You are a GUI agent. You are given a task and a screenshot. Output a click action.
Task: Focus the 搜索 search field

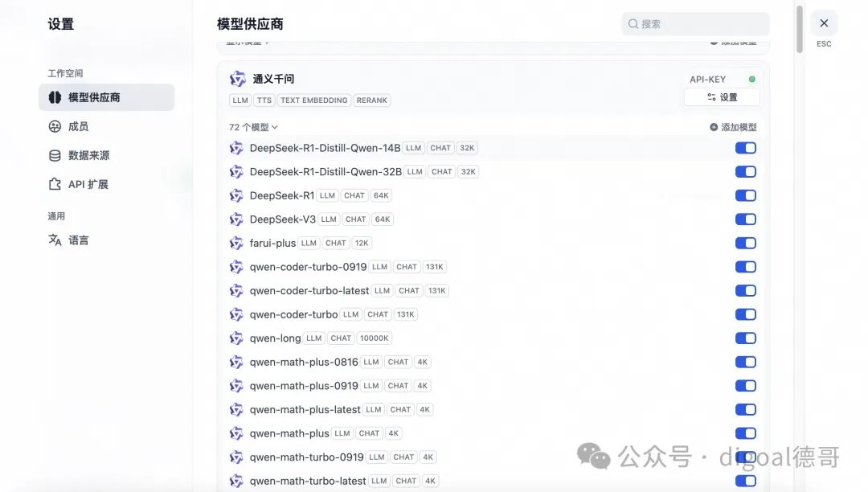point(695,24)
